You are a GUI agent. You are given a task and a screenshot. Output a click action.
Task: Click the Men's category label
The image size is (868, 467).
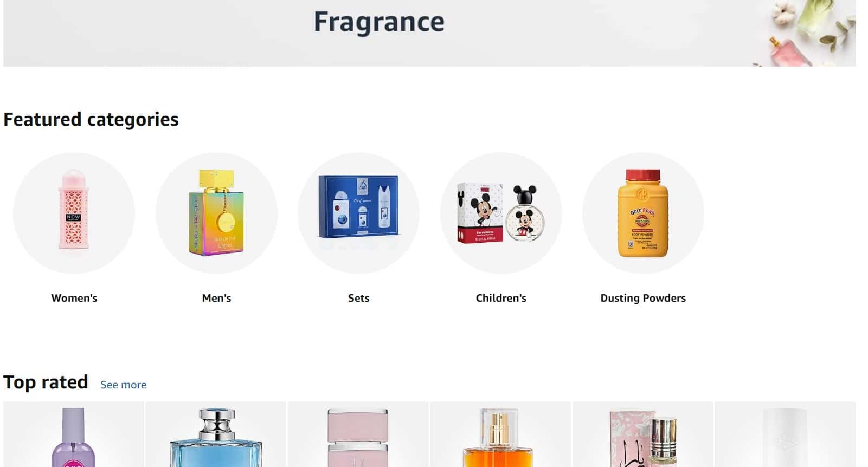216,298
